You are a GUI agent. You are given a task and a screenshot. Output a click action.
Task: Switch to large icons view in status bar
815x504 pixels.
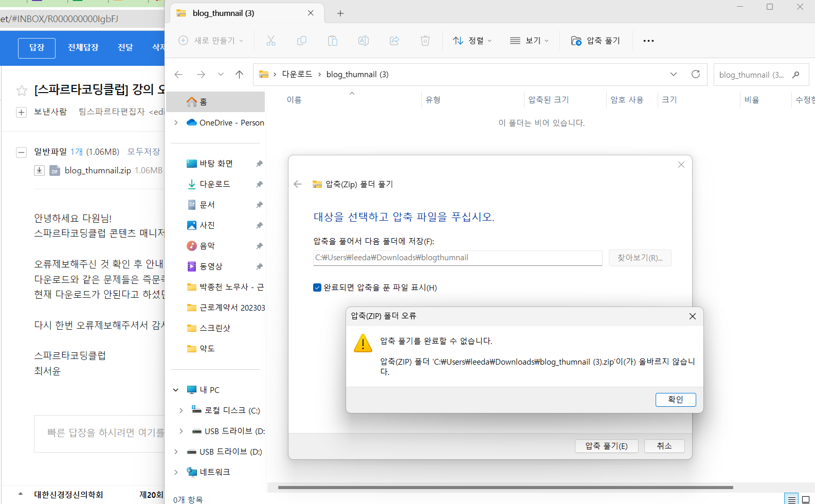tap(806, 499)
